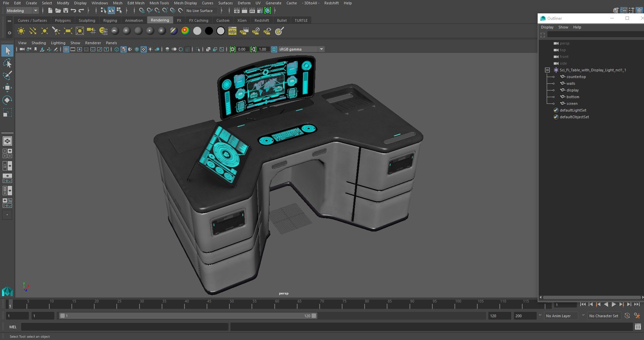Toggle textured display in viewport
This screenshot has width=644, height=340.
click(x=144, y=49)
